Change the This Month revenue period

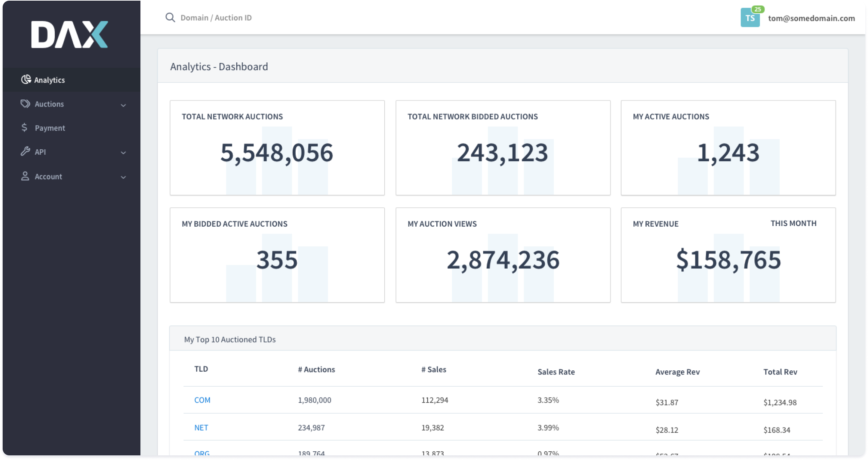[x=793, y=223]
